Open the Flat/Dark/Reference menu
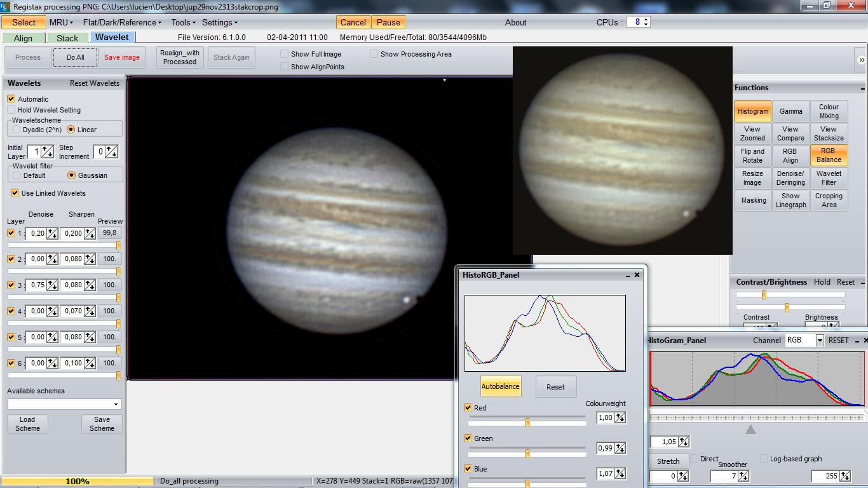 122,22
